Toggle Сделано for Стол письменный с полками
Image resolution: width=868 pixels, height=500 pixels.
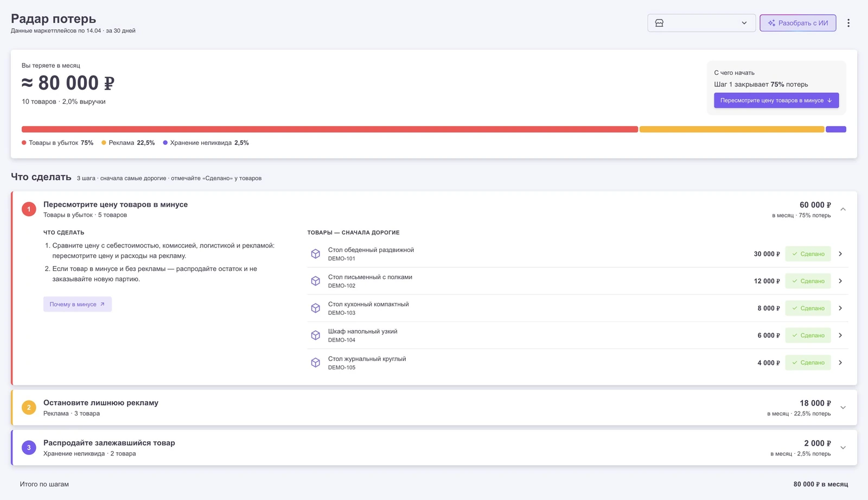pyautogui.click(x=808, y=281)
